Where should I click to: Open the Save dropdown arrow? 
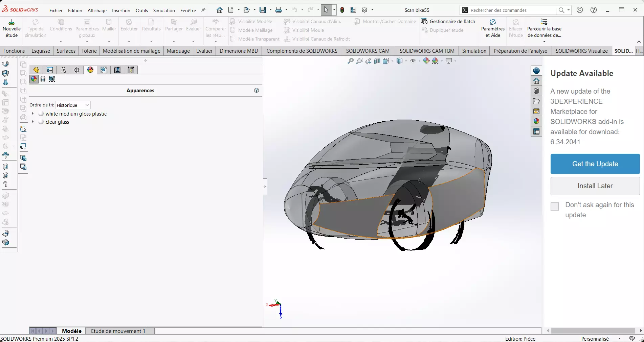point(270,10)
